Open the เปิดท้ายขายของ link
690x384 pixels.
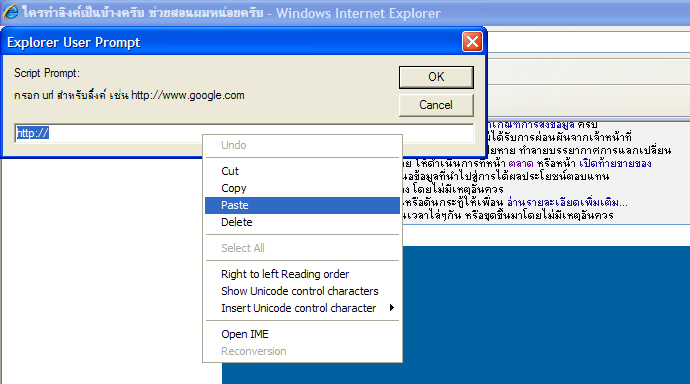615,164
